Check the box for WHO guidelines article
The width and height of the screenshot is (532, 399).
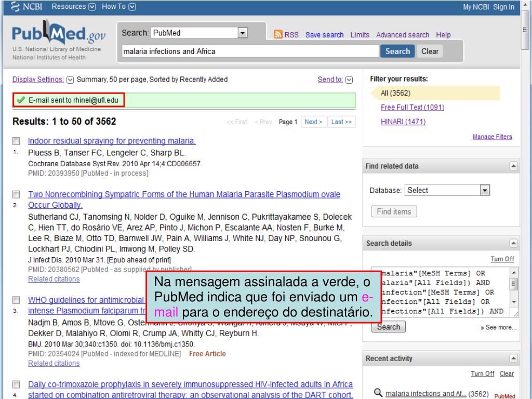16,300
